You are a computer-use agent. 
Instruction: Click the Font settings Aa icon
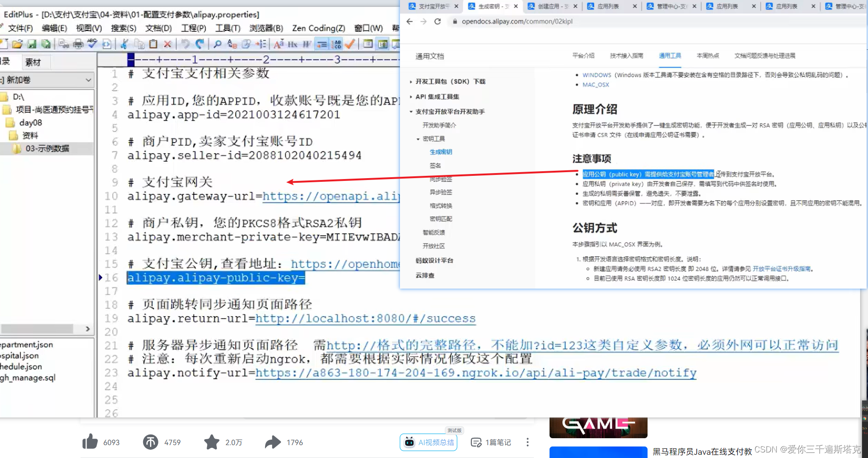(278, 44)
